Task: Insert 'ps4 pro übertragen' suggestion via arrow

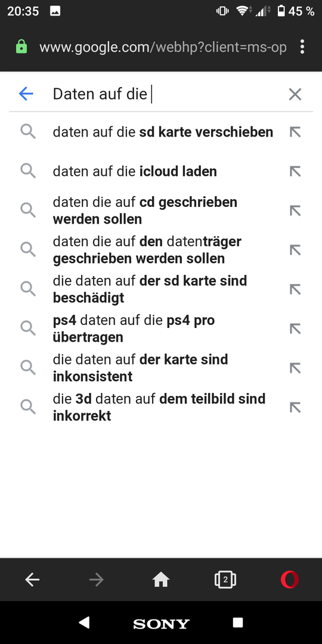Action: (x=295, y=329)
